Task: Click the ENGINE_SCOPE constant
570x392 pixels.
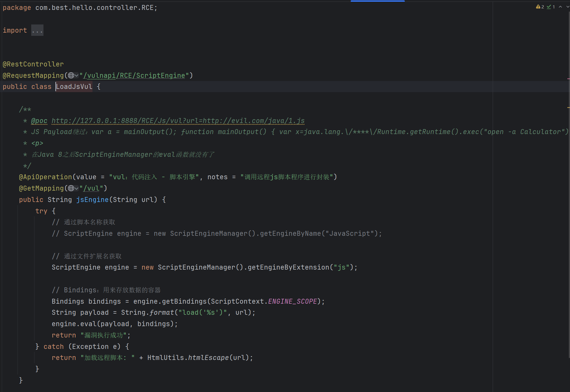Action: (x=292, y=301)
